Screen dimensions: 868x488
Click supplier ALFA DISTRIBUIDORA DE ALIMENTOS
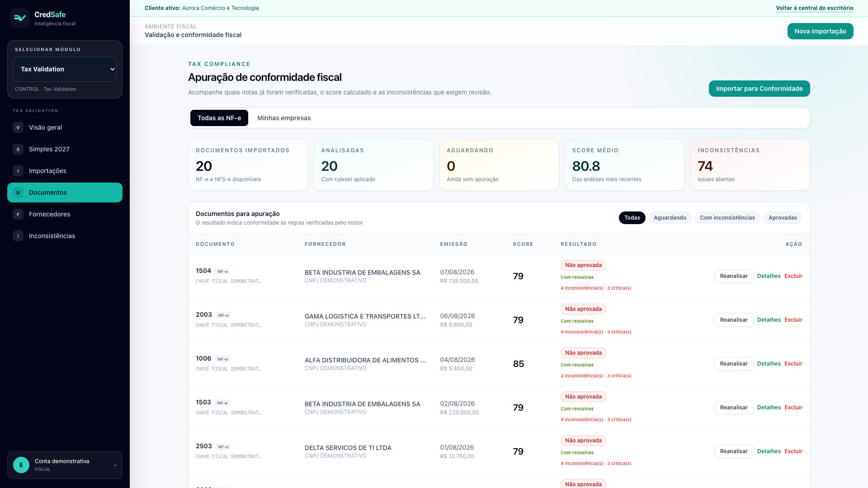tap(365, 360)
